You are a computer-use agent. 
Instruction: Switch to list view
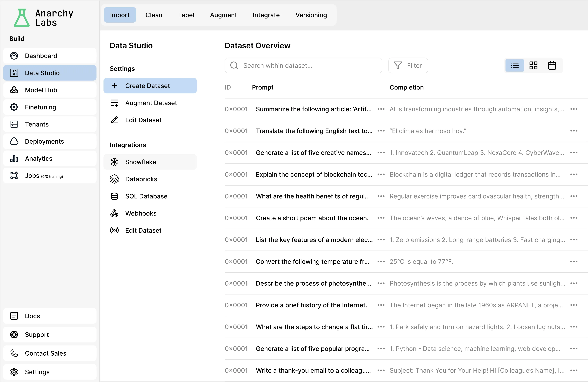[515, 65]
